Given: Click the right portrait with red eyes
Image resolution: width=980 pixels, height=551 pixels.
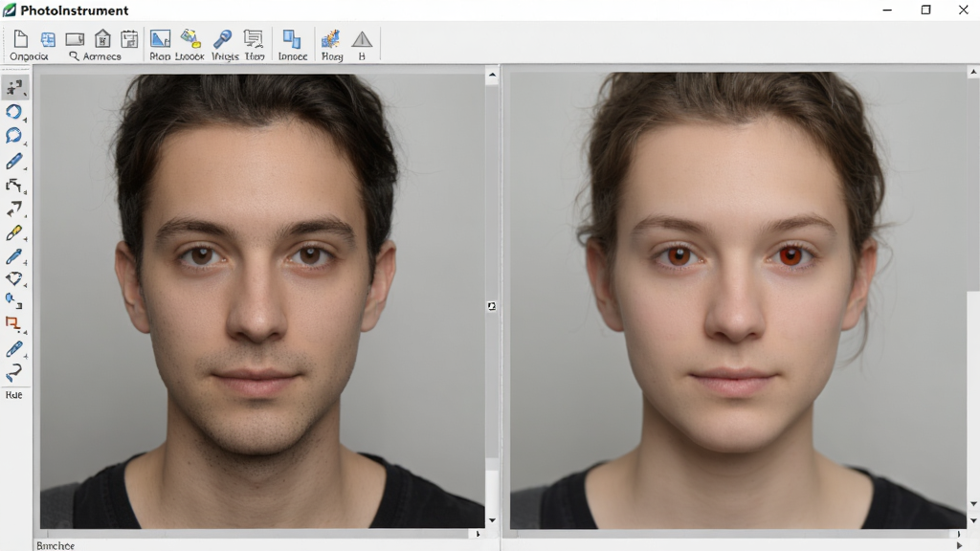Looking at the screenshot, I should pos(738,300).
